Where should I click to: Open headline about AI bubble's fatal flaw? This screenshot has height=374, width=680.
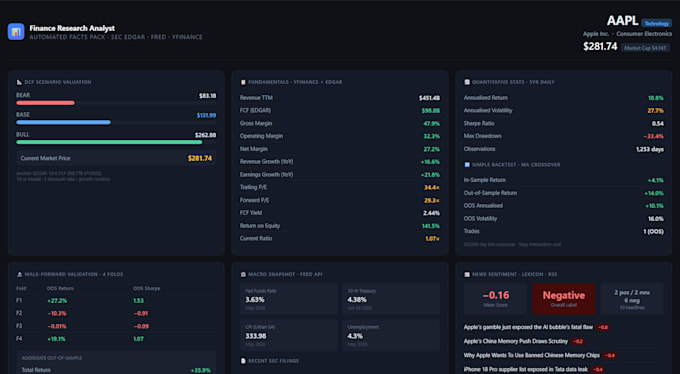click(x=528, y=327)
